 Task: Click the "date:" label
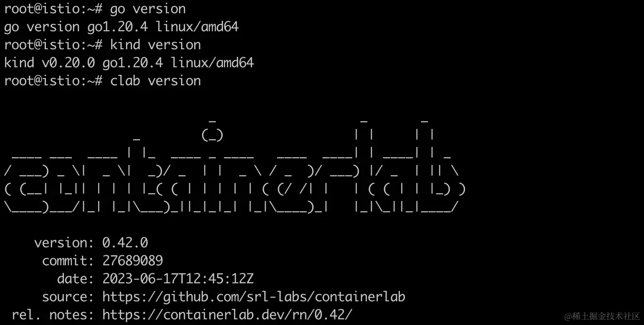[76, 279]
